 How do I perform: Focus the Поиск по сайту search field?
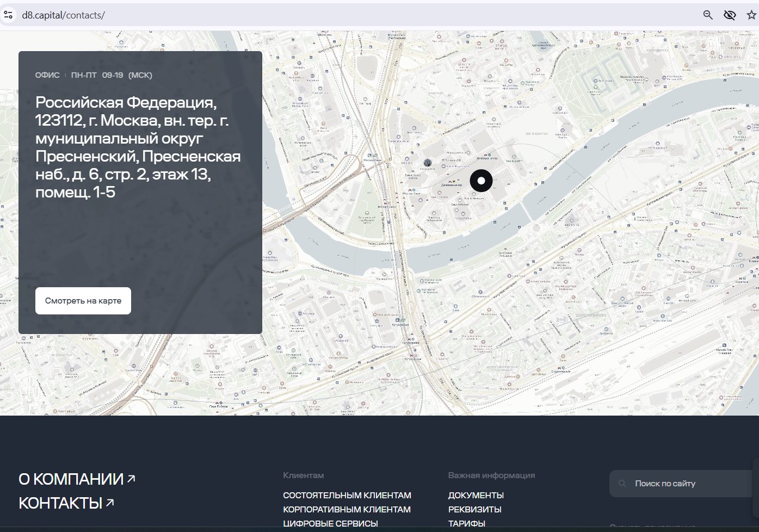(686, 484)
